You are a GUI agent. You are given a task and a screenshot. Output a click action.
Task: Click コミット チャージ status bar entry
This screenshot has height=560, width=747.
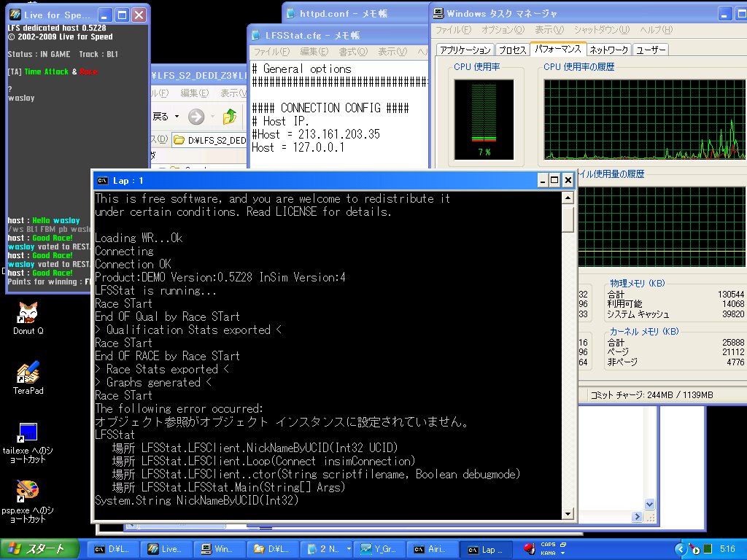click(x=651, y=394)
